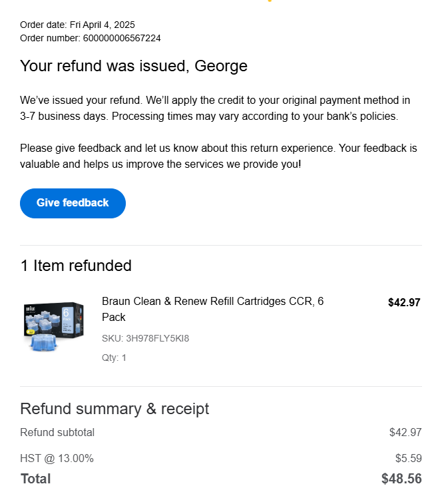Click the Braun cartridges product thumbnail
Screen dimensions: 442x504
point(53,328)
